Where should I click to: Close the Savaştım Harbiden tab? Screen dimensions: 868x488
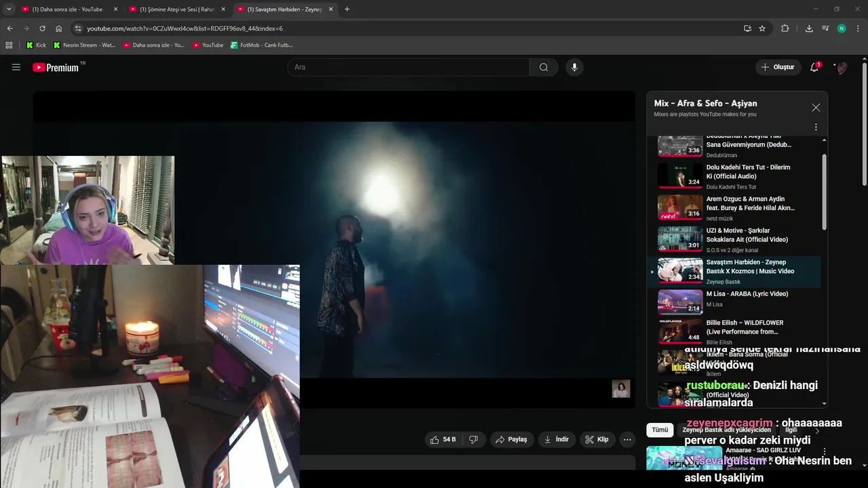[x=330, y=9]
